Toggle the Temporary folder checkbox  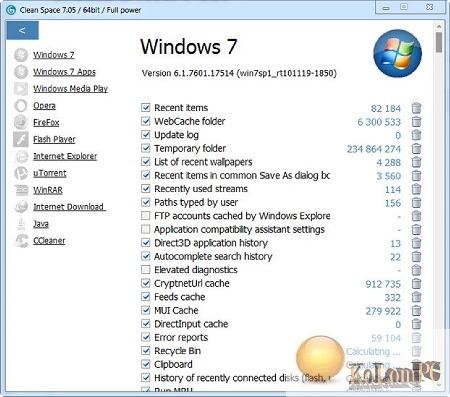pos(146,148)
